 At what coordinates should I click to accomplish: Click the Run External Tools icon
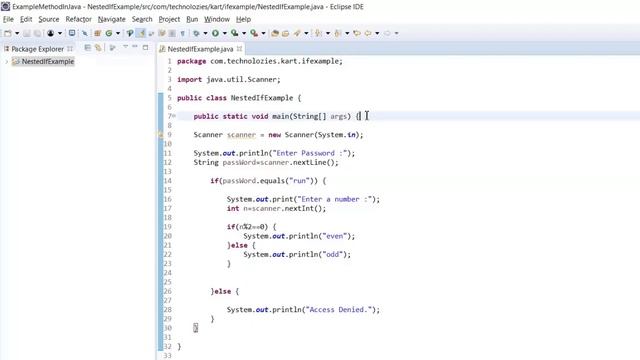[254, 33]
